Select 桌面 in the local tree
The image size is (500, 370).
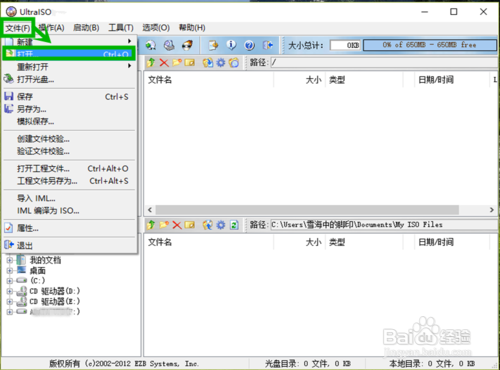pyautogui.click(x=37, y=270)
